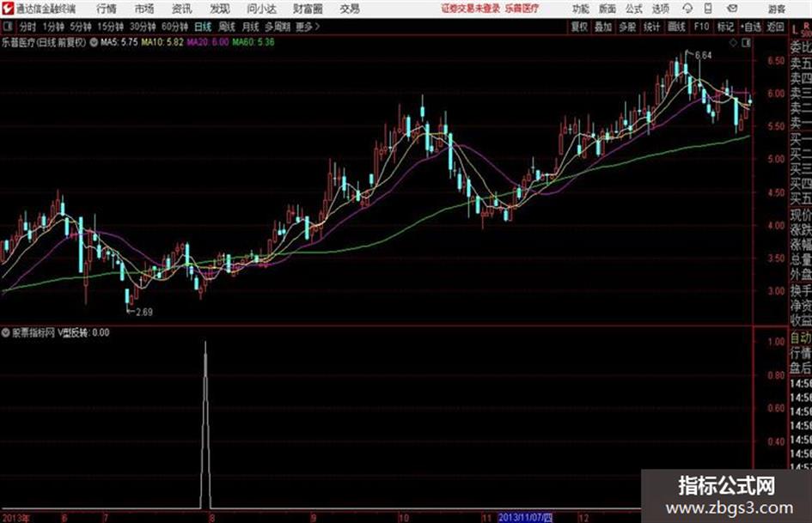Switch to 60分钟 period tab
This screenshot has height=523, width=812.
tap(174, 27)
